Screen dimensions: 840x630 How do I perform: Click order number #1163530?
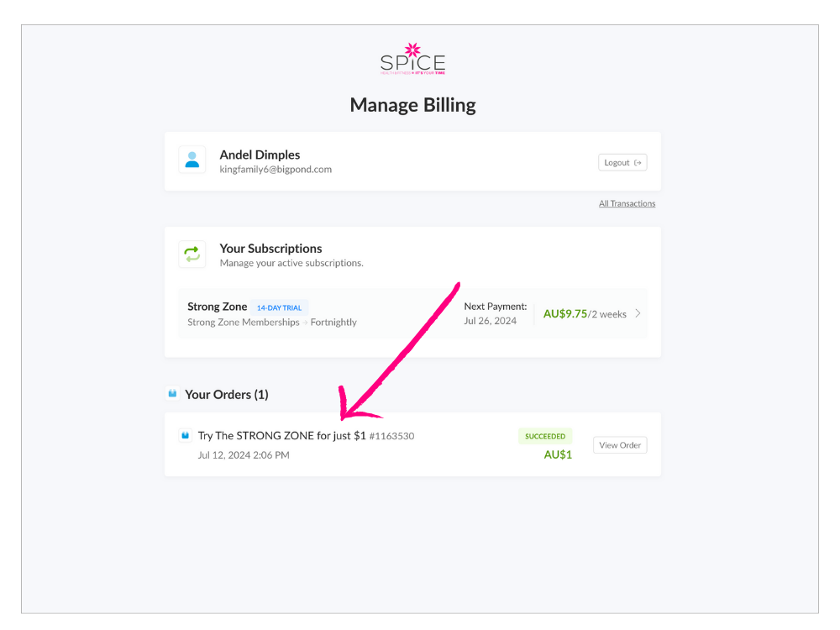point(391,437)
